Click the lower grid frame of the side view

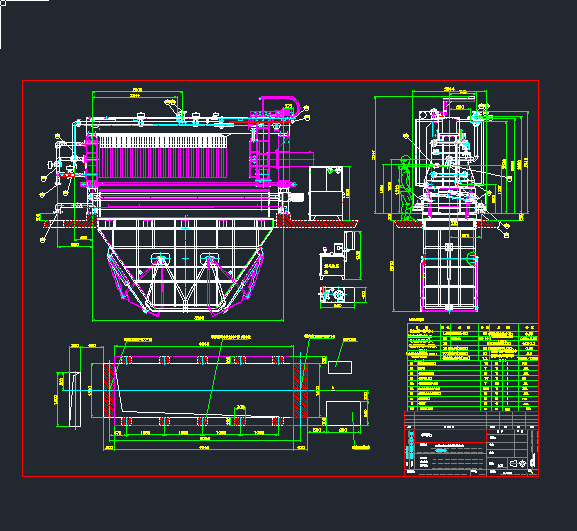click(x=449, y=265)
